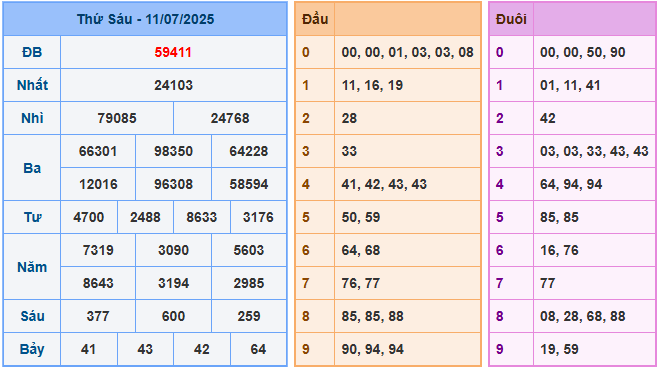Select second prize number 24768

pos(230,118)
